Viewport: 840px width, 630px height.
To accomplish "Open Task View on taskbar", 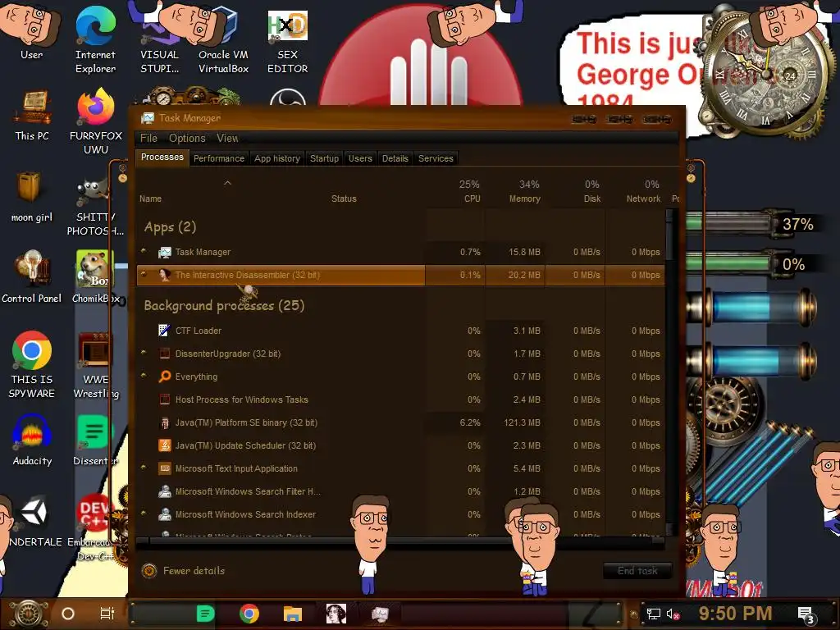I will [107, 614].
